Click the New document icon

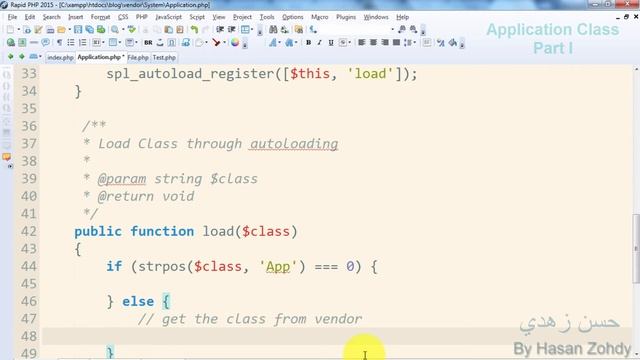coord(10,30)
